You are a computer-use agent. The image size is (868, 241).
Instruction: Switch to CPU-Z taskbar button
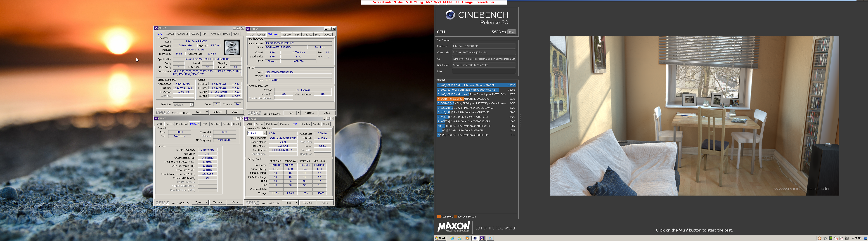click(x=482, y=238)
